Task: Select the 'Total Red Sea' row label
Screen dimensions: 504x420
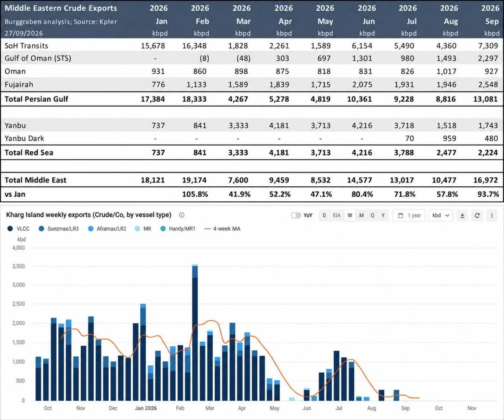Action: [29, 152]
